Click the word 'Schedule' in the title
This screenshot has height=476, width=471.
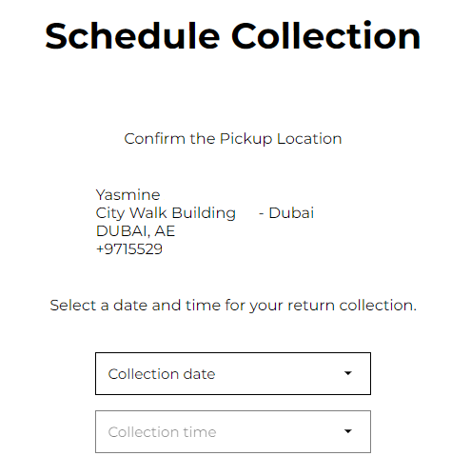click(x=132, y=36)
